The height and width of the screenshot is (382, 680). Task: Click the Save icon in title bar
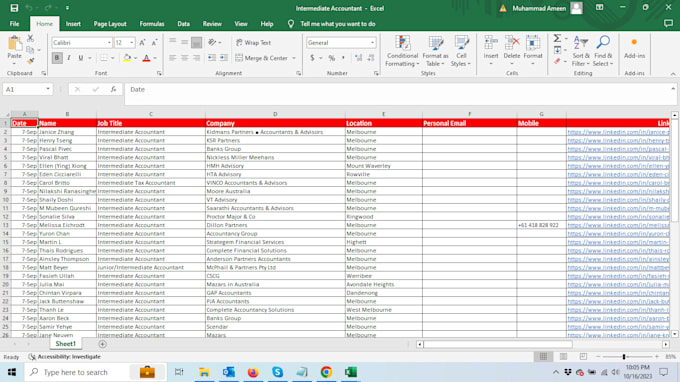coord(14,8)
